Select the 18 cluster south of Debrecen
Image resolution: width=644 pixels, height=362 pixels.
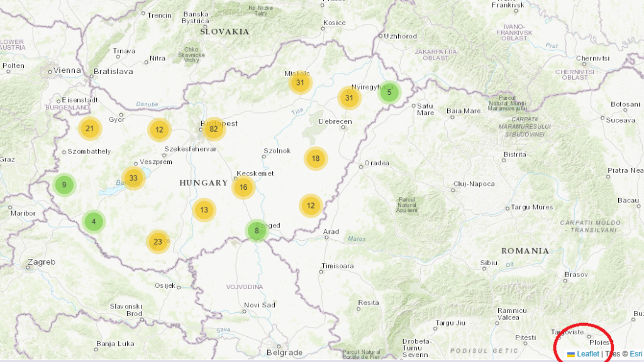pos(316,158)
